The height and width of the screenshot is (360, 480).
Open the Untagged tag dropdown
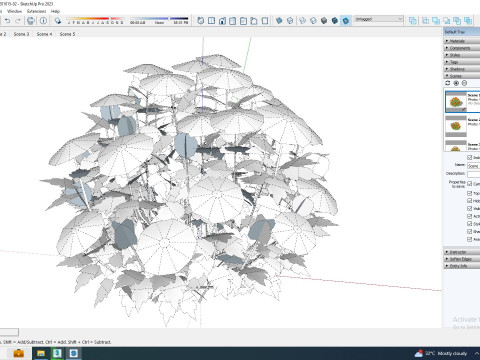[379, 19]
